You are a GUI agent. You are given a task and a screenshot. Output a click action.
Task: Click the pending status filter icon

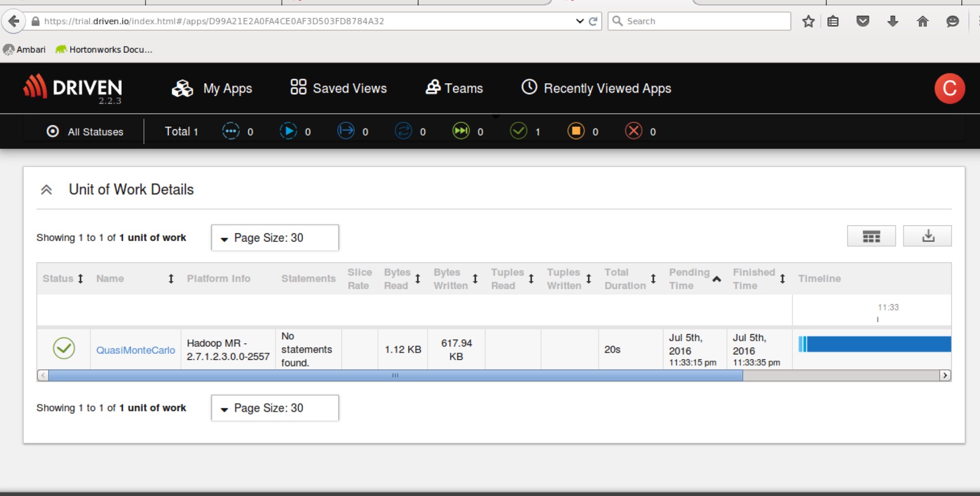coord(229,131)
